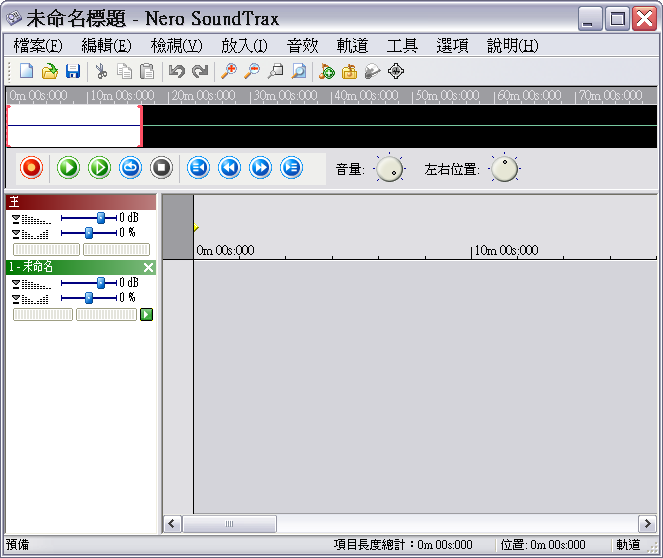This screenshot has height=558, width=663.
Task: Copy with the two-pages toolbar icon
Action: (x=124, y=71)
